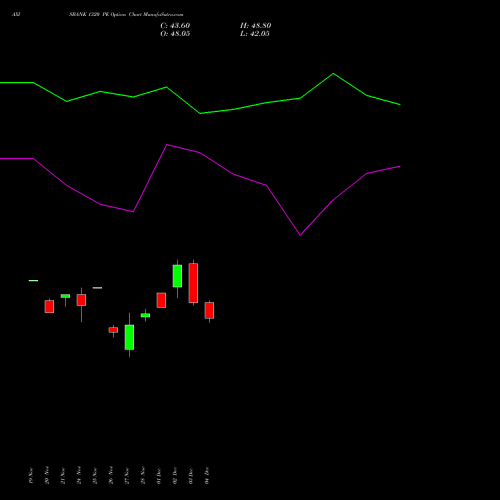The image size is (500, 500).
Task: Click the 03 Dec date label
Action: 191,476
